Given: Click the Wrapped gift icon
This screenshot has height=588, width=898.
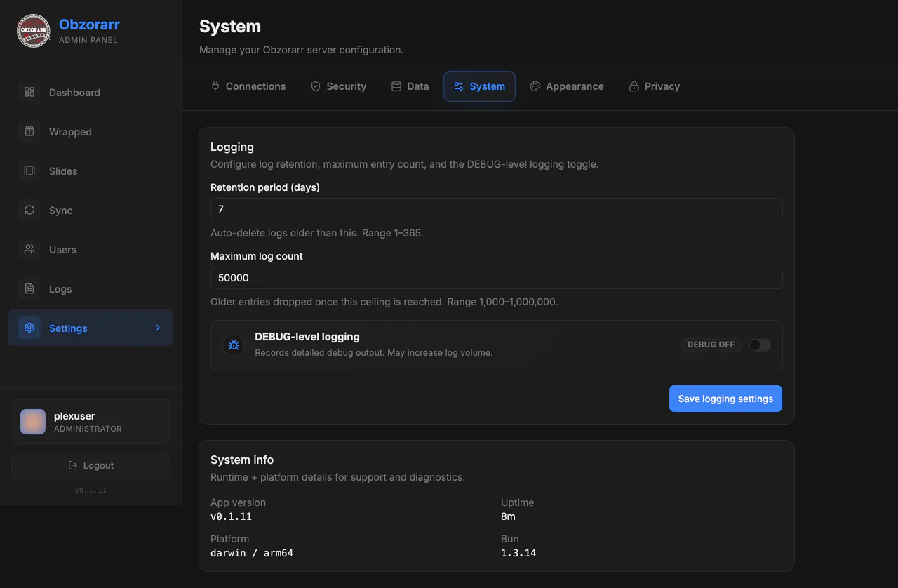Looking at the screenshot, I should tap(29, 131).
